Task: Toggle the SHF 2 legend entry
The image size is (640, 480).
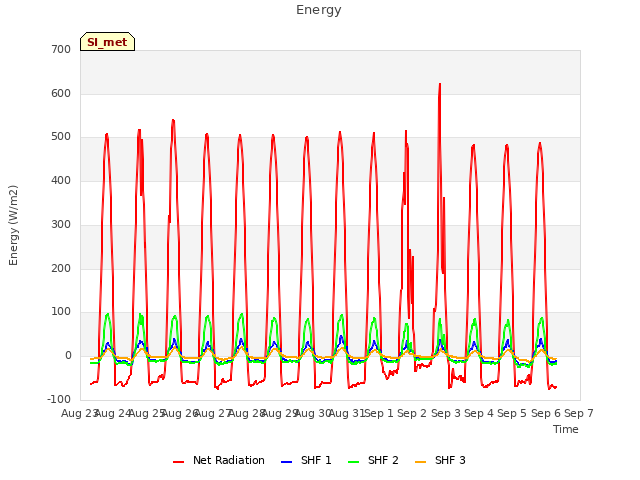Action: (x=373, y=460)
